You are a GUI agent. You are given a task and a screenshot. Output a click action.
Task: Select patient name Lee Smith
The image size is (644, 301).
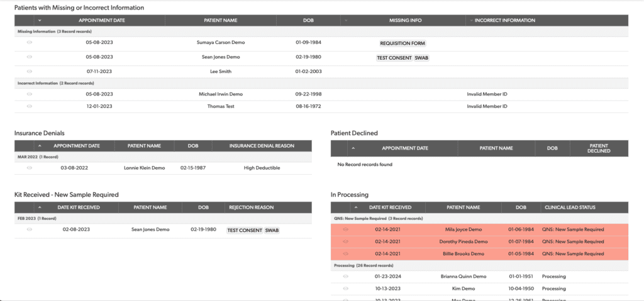tap(221, 71)
